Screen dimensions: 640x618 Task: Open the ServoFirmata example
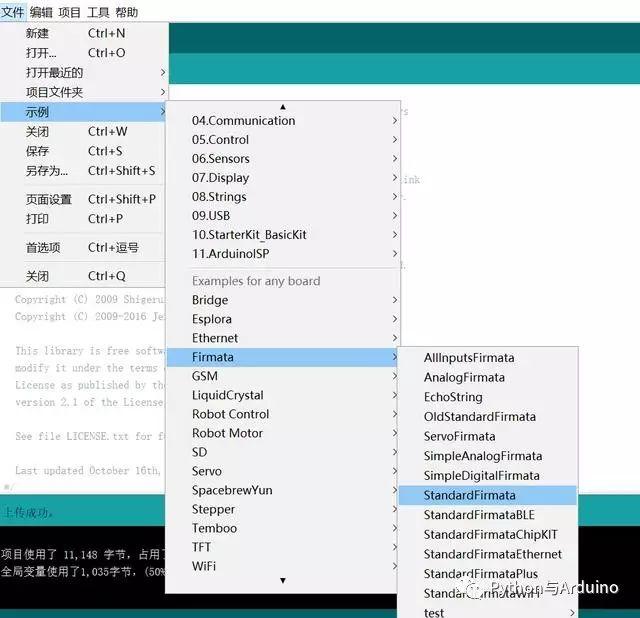(487, 436)
